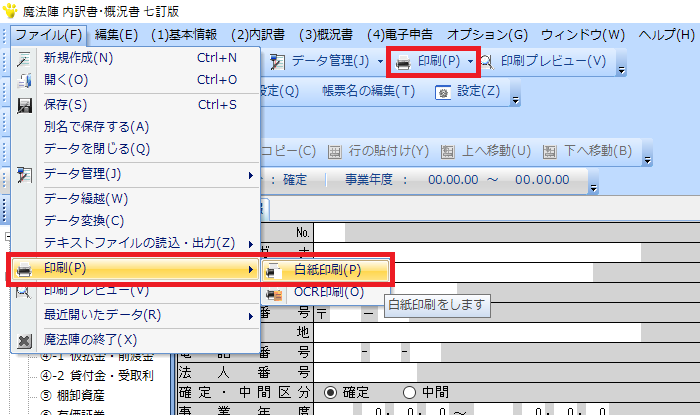The height and width of the screenshot is (415, 700).
Task: Open overflow chevron of 印刷プレビュー toolbar
Action: coord(621,70)
